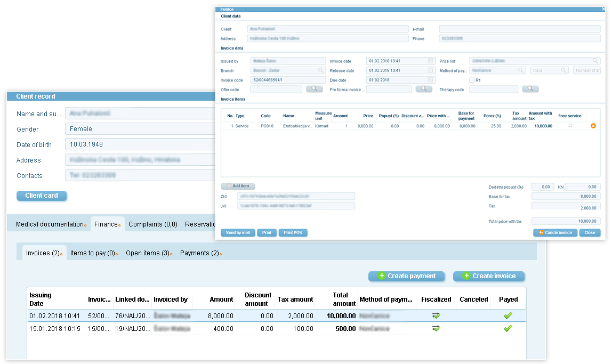Click fiscalized icon on the 01.02.2018 invoice row
Screen dimensions: 612x364
(x=436, y=315)
